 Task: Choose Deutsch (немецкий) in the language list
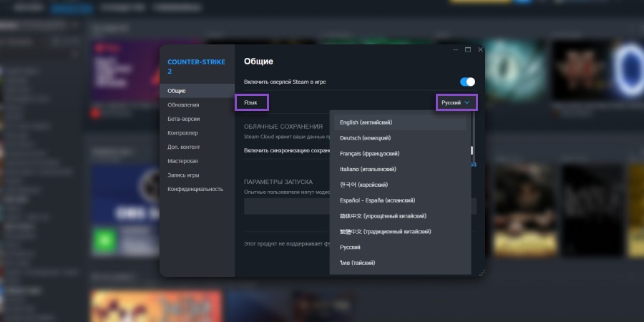click(400, 138)
